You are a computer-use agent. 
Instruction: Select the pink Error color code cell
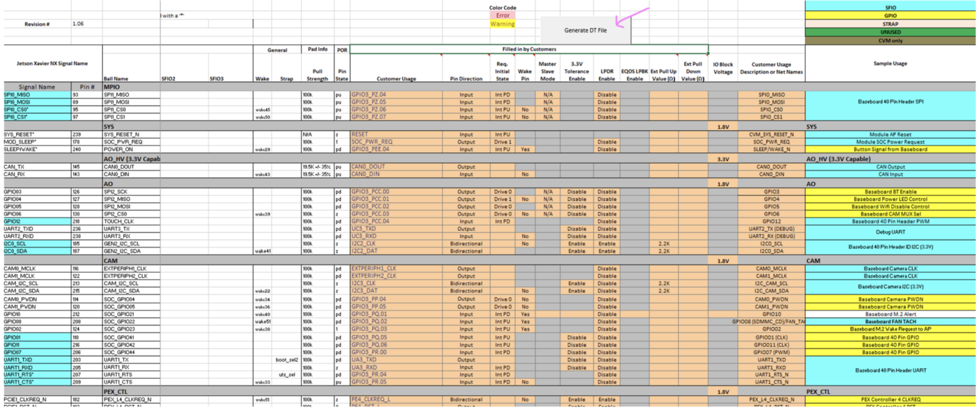tap(503, 15)
